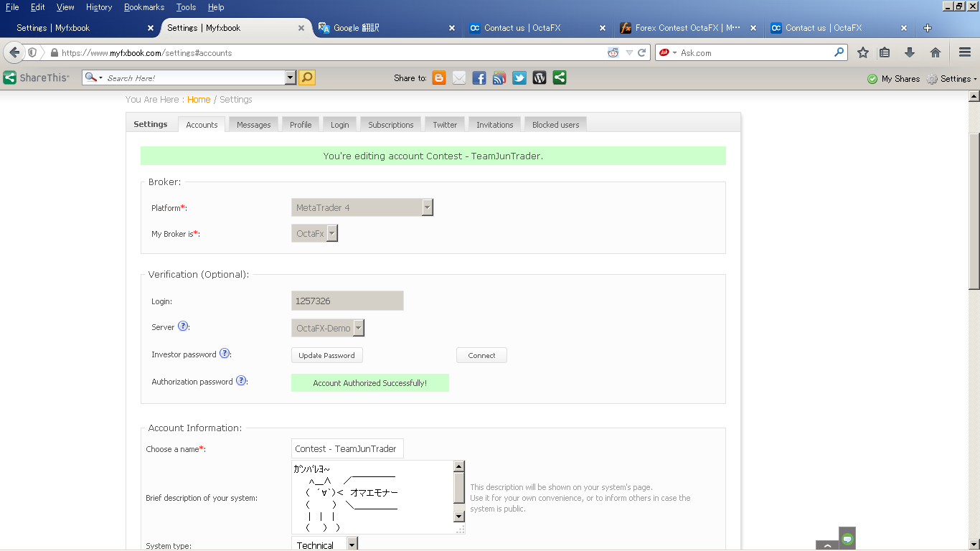This screenshot has height=551, width=980.
Task: Select the Accounts settings tab
Action: [x=202, y=124]
